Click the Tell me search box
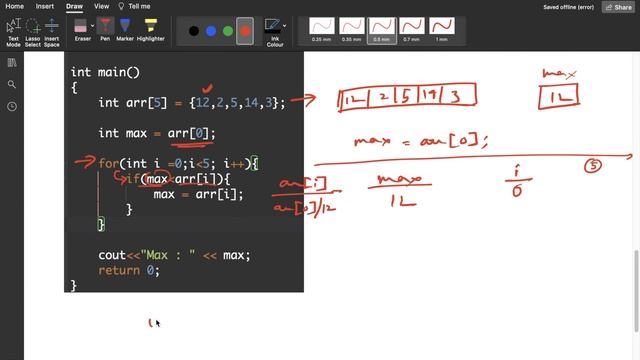This screenshot has height=360, width=640. 139,7
